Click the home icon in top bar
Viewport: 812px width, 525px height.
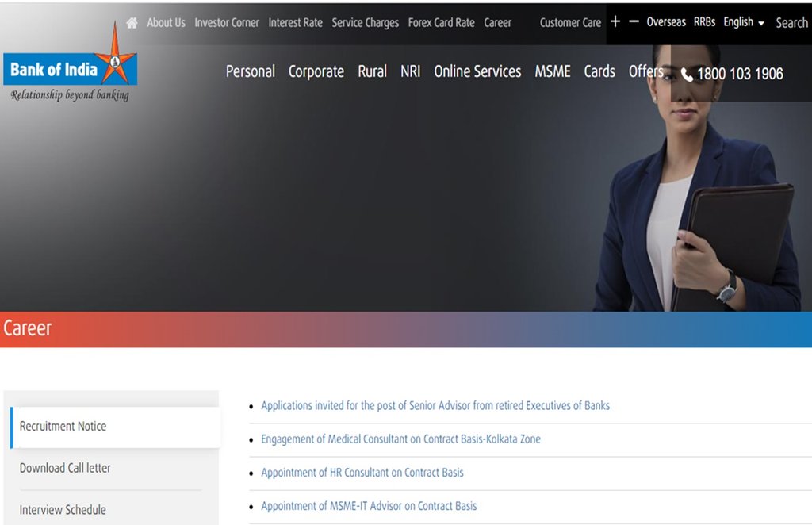click(x=132, y=23)
